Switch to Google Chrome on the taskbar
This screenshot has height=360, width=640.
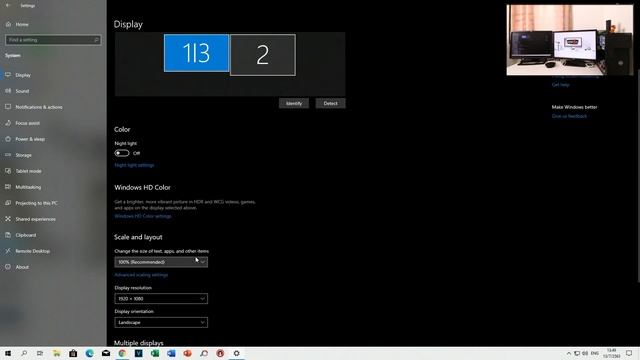click(x=122, y=353)
